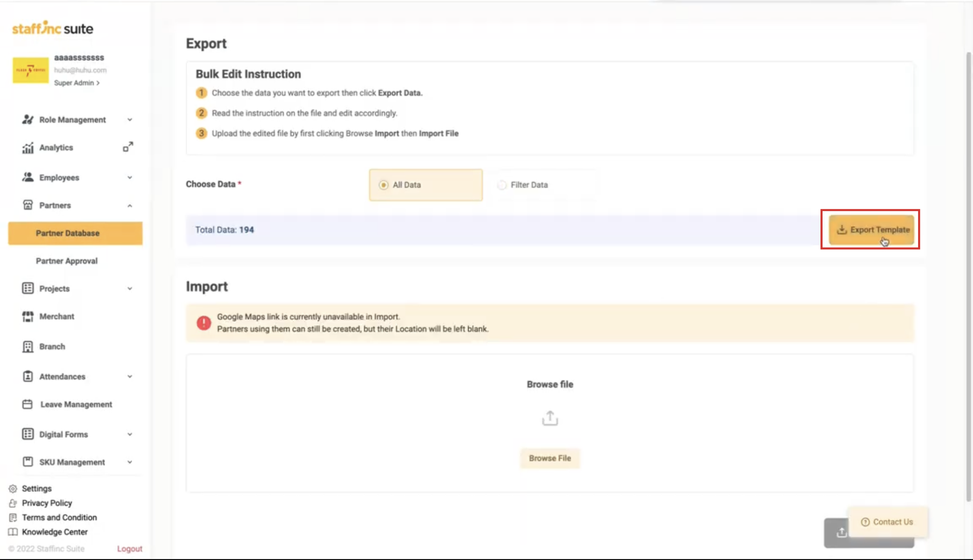Open the Terms and Condition link
This screenshot has width=973, height=560.
[x=59, y=518]
